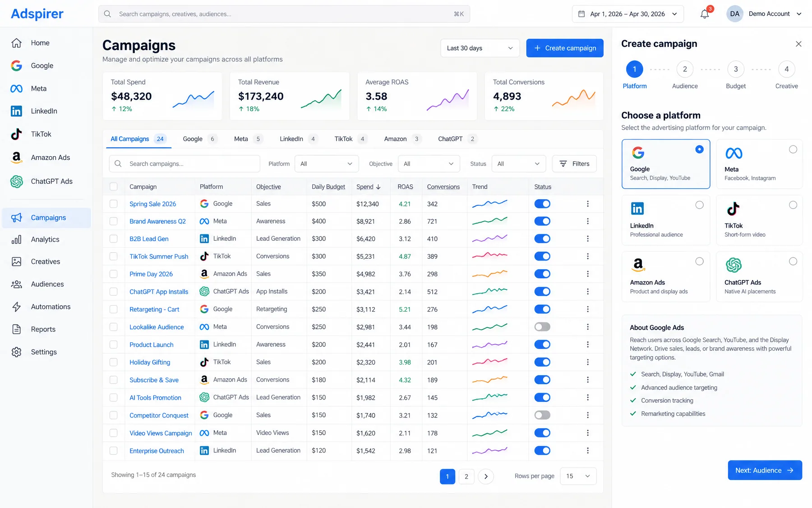Select the Meta platform radio button
Screen dimensions: 812x508
(793, 149)
